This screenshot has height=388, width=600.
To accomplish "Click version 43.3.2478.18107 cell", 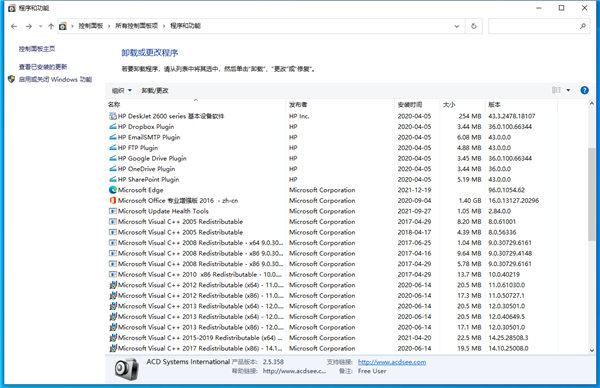I will (x=512, y=116).
